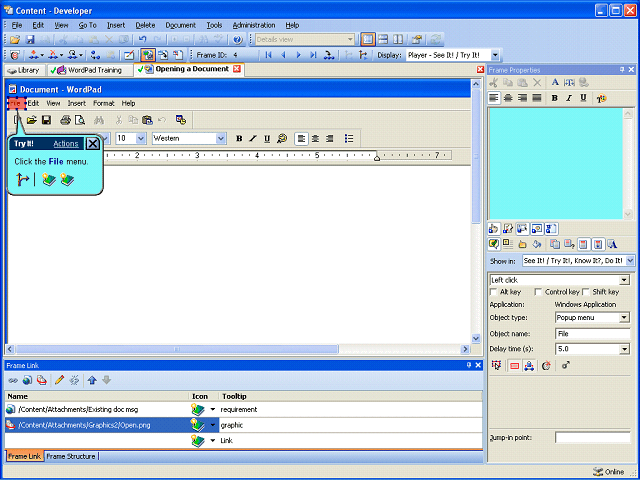
Task: Close the Opening a Document tab
Action: tap(237, 69)
